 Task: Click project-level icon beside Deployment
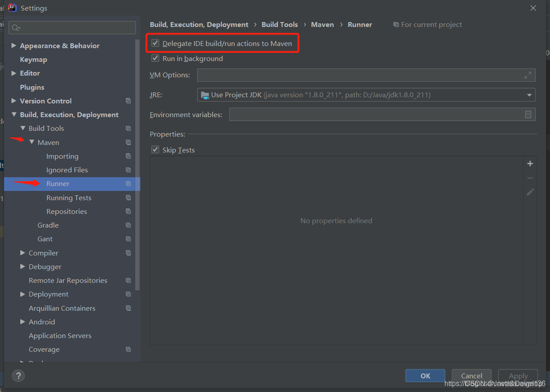[128, 294]
